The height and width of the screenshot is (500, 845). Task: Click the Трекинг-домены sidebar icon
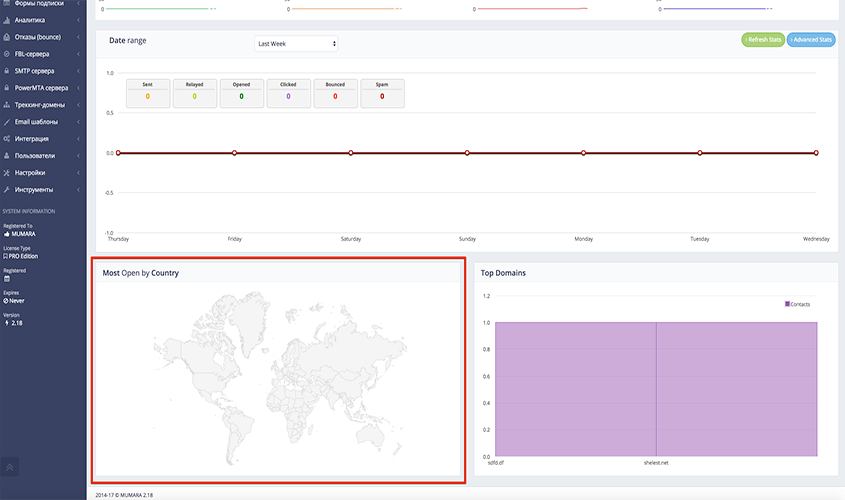coord(7,105)
